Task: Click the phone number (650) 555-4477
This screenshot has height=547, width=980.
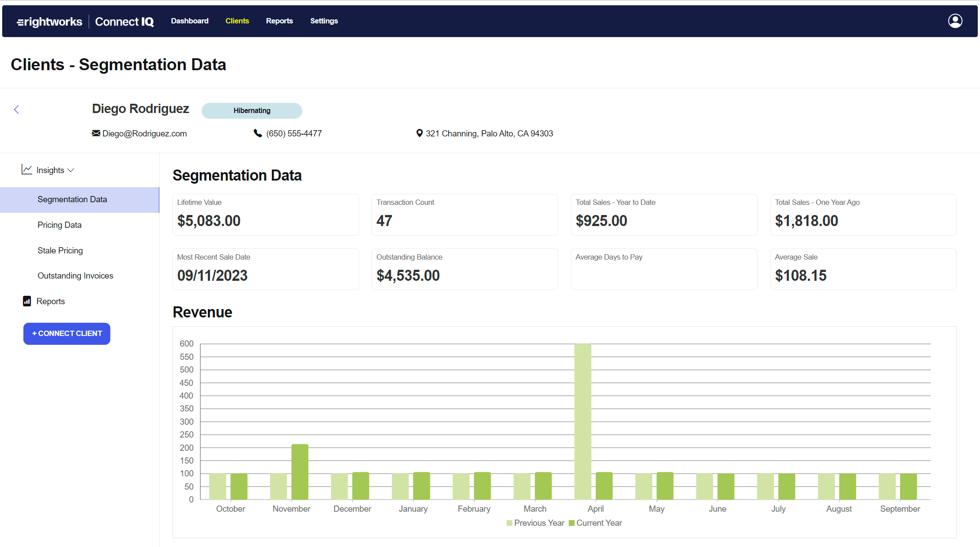Action: (294, 133)
